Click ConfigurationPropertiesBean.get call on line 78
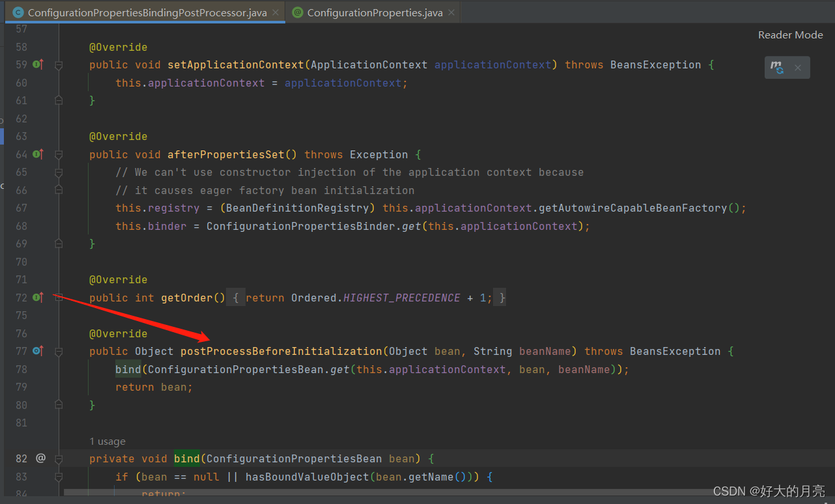The height and width of the screenshot is (504, 835). tap(248, 369)
